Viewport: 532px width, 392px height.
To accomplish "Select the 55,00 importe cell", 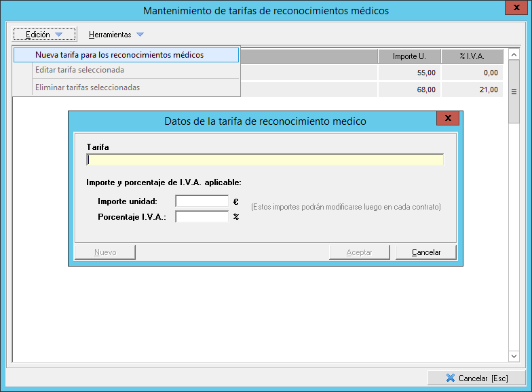I will point(409,73).
